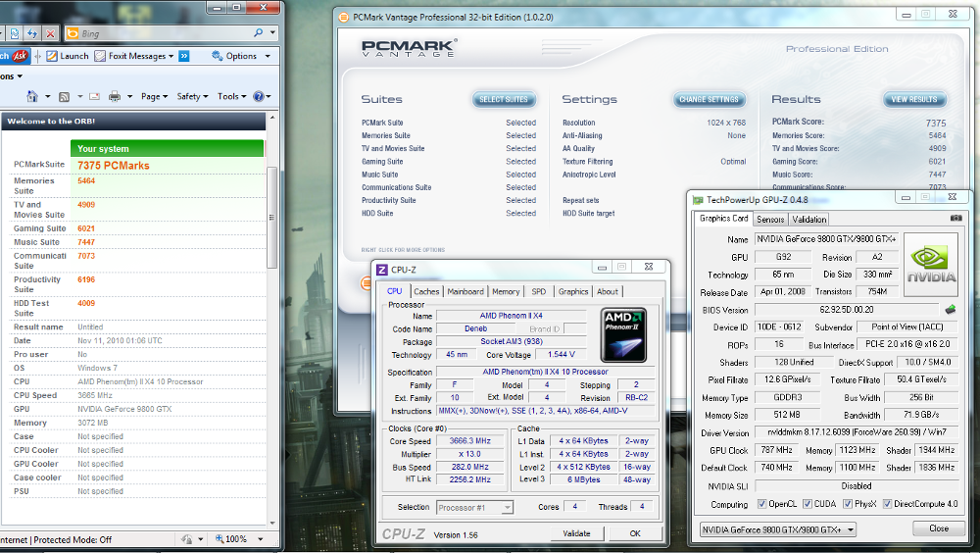Screen dimensions: 980x553
Task: Click the Read Mail envelope icon
Action: [x=94, y=96]
